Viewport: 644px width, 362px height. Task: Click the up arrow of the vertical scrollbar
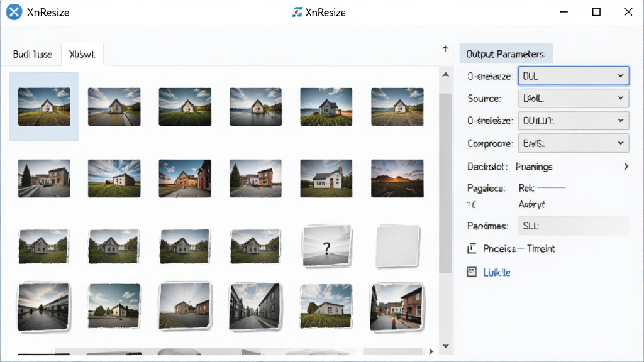point(446,75)
